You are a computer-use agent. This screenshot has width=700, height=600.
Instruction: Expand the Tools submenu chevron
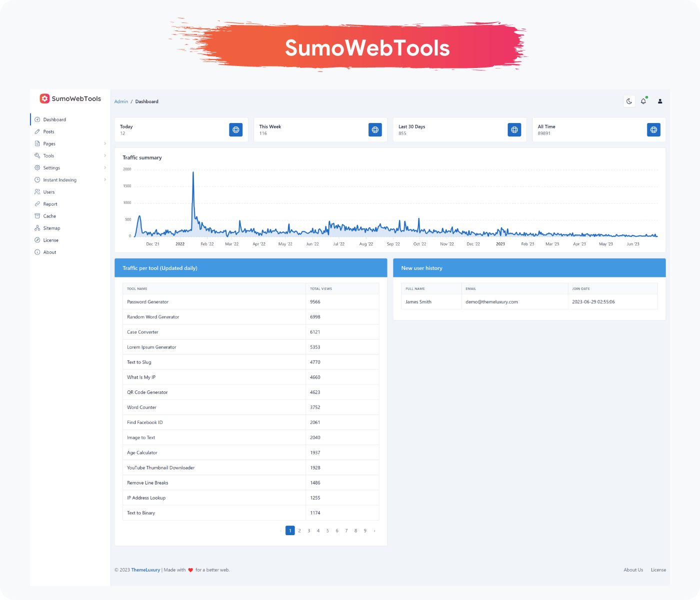[105, 155]
